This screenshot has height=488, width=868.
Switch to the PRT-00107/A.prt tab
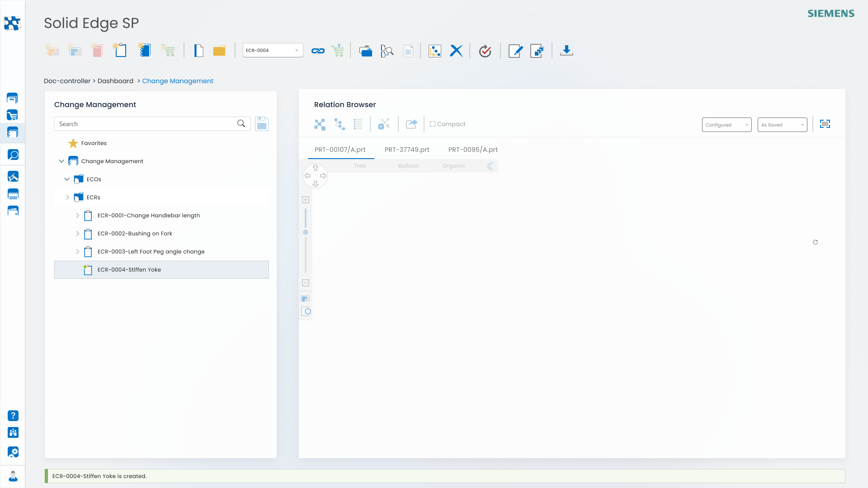click(x=340, y=150)
